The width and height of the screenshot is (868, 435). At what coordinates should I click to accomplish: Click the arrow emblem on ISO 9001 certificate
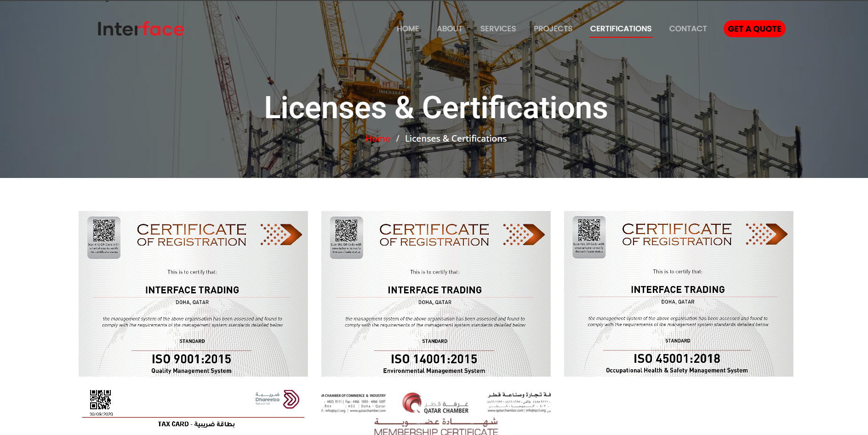[281, 235]
